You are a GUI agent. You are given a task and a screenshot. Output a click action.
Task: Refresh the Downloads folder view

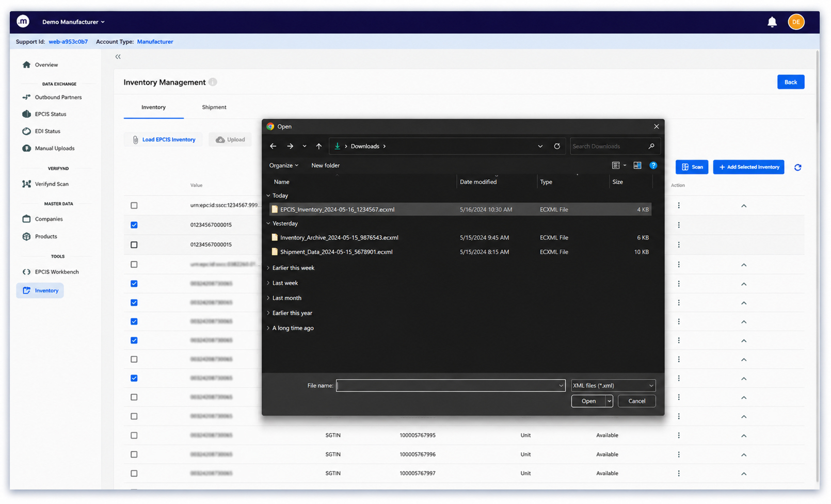point(557,146)
